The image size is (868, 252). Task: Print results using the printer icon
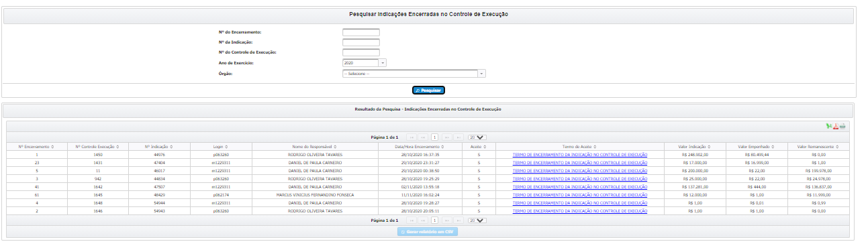(842, 126)
